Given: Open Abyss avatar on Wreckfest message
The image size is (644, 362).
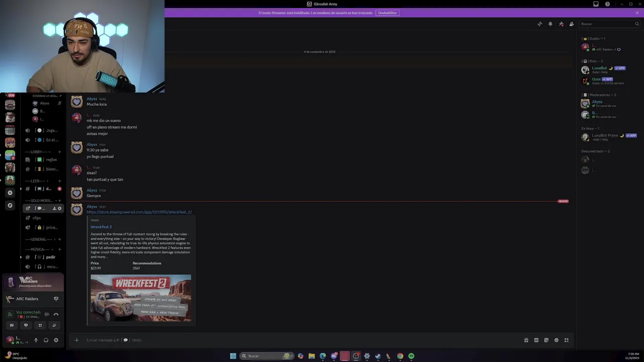Looking at the screenshot, I should [76, 209].
